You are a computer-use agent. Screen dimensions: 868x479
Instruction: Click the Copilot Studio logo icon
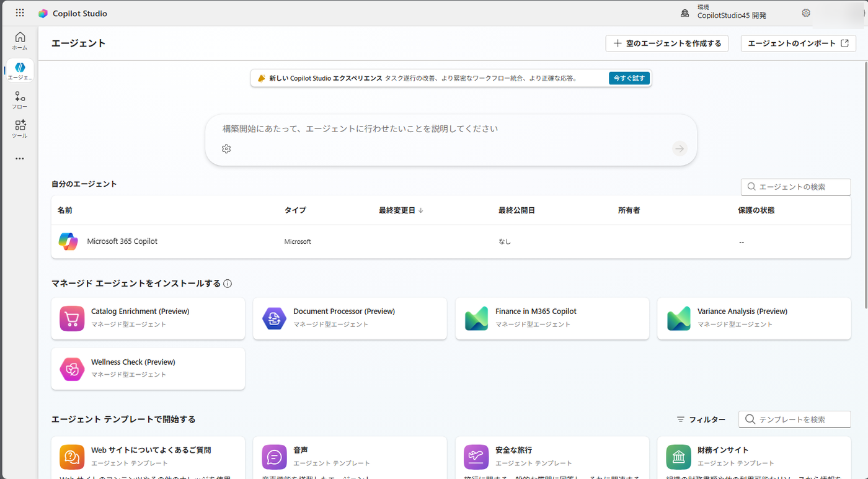pos(43,13)
